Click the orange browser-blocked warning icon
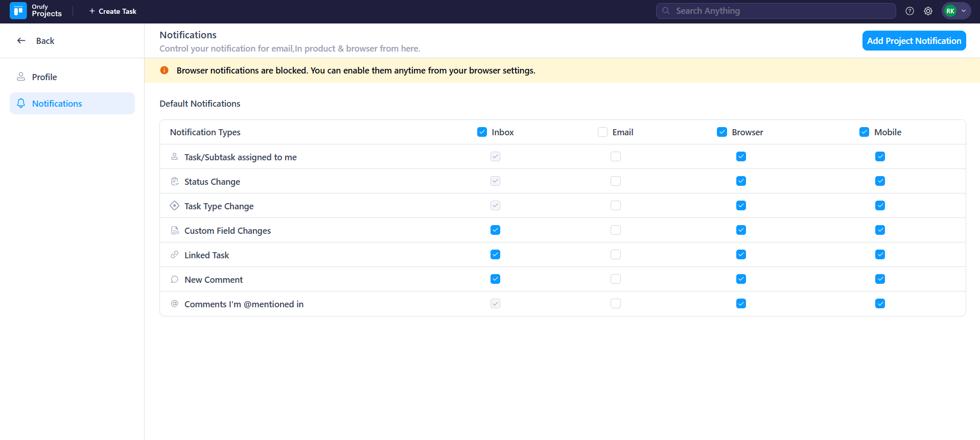980x440 pixels. pyautogui.click(x=165, y=70)
